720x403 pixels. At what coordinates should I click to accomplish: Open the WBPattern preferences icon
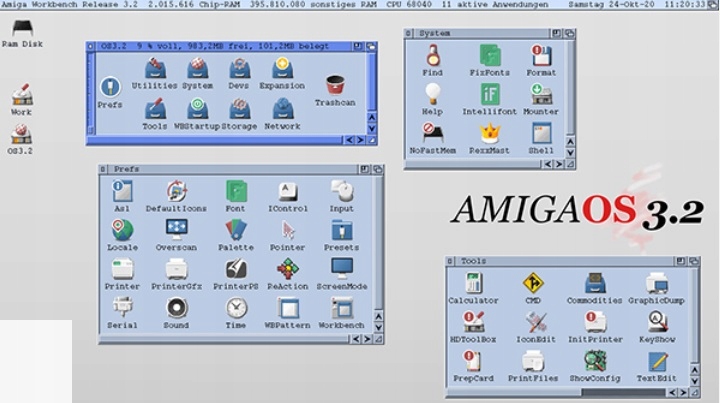point(288,308)
